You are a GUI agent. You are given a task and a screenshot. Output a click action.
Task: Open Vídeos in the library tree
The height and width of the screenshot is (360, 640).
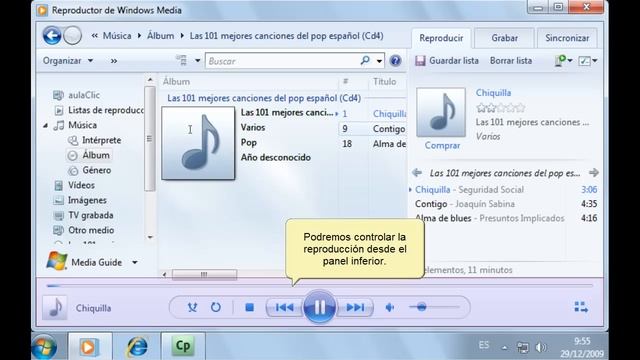coord(81,185)
